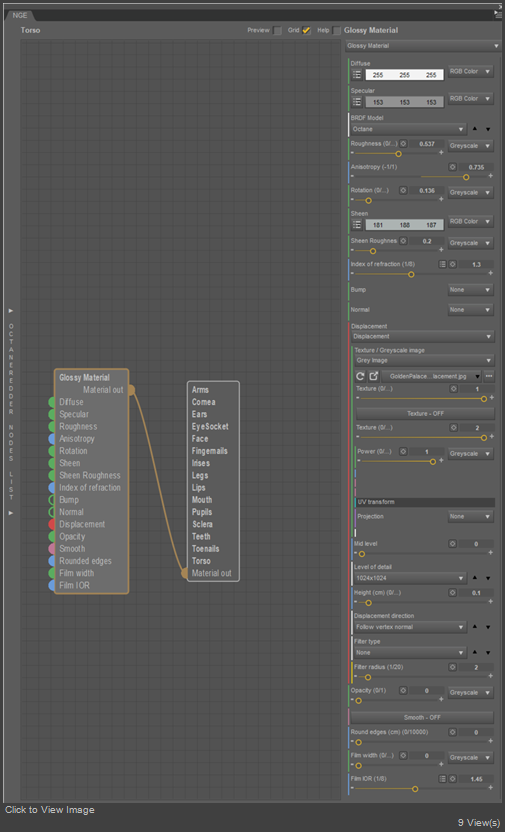
Task: Click Click to View Image link
Action: click(x=50, y=810)
